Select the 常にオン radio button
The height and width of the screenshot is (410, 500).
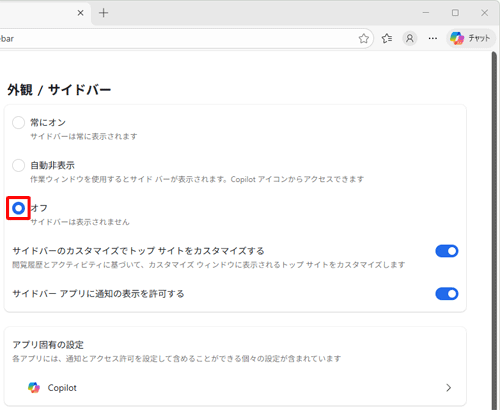click(18, 122)
